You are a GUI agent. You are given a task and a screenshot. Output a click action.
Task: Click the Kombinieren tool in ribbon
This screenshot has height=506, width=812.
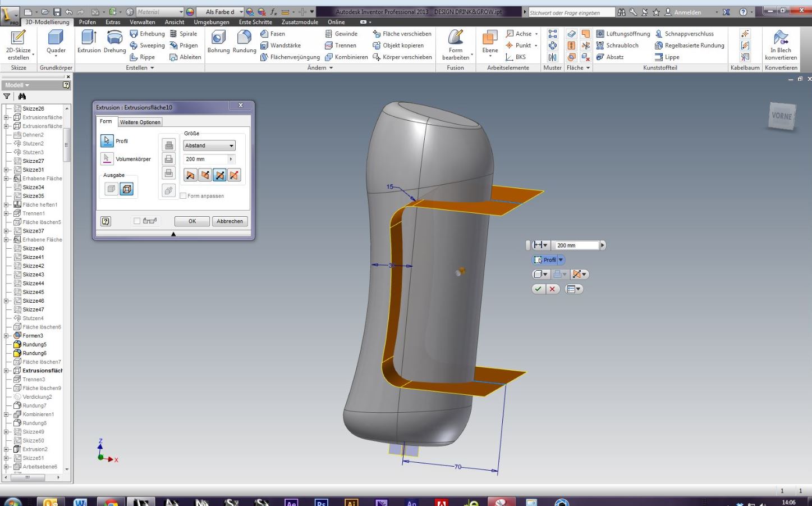(x=346, y=57)
